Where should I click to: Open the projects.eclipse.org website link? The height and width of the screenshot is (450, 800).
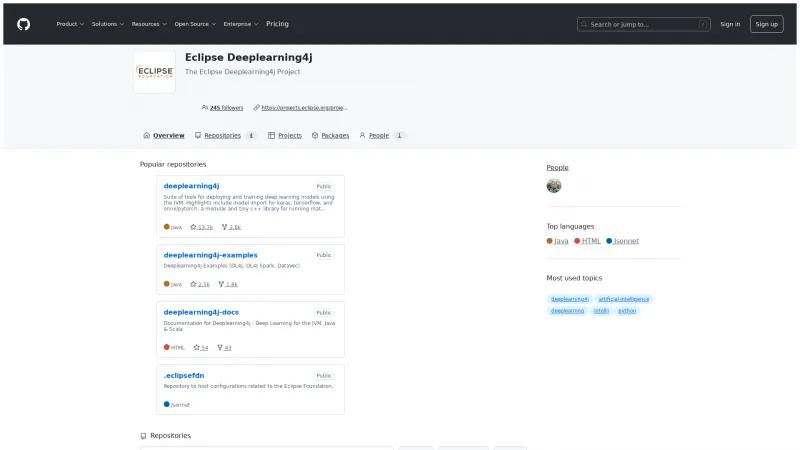point(304,108)
